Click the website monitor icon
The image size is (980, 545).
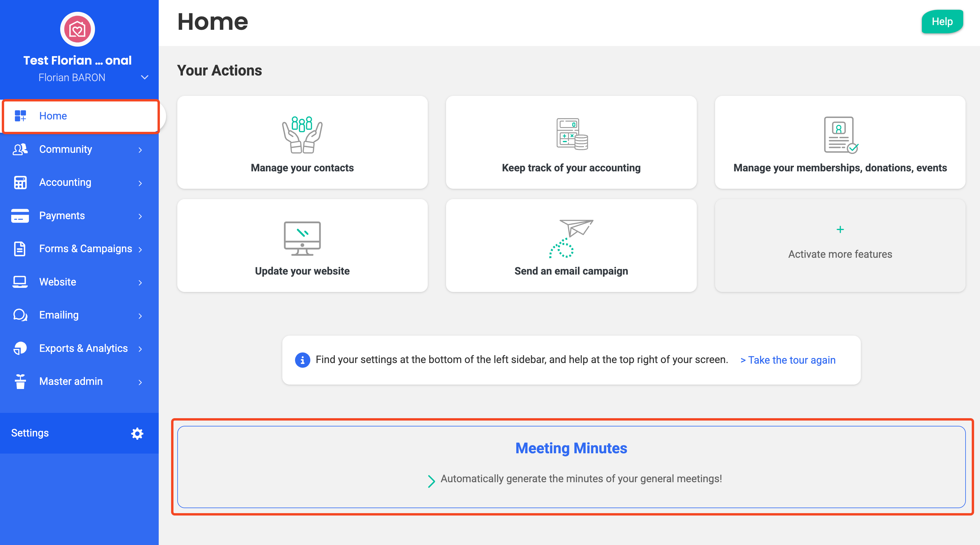pos(302,239)
